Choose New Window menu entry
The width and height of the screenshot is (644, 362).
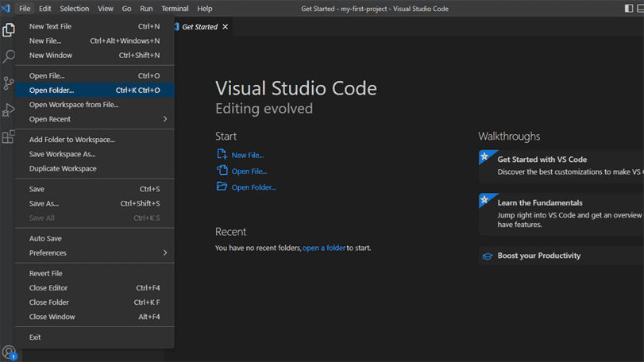pyautogui.click(x=94, y=55)
